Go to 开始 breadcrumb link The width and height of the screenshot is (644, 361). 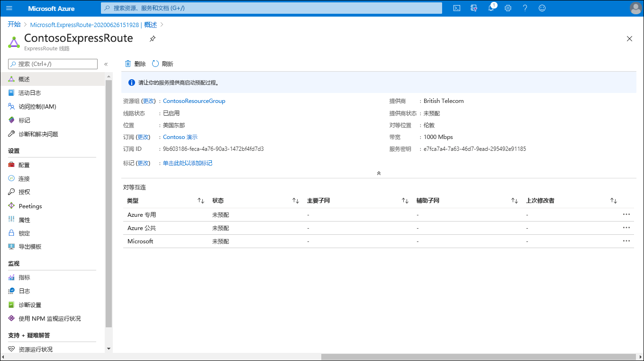pyautogui.click(x=14, y=25)
